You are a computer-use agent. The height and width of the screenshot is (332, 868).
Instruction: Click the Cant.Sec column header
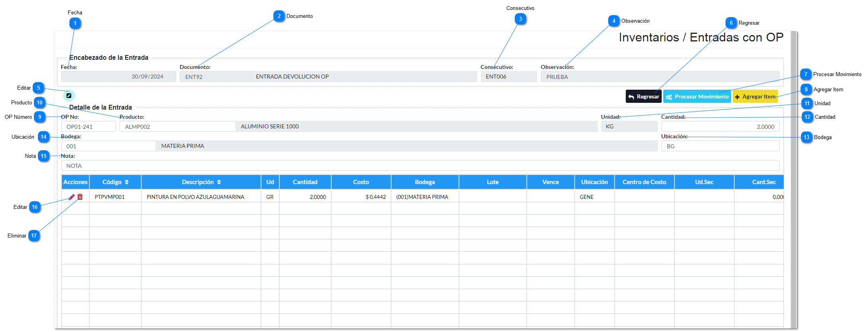(759, 182)
